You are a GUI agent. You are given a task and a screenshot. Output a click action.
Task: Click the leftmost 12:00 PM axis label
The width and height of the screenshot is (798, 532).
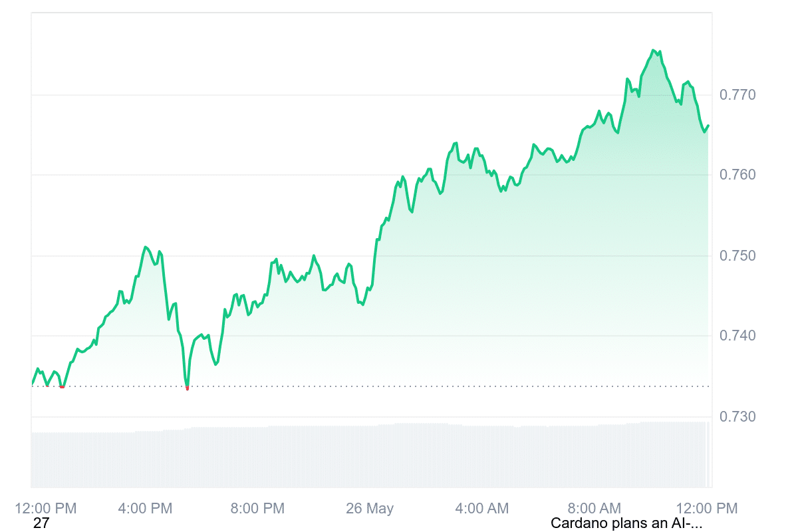click(x=46, y=509)
